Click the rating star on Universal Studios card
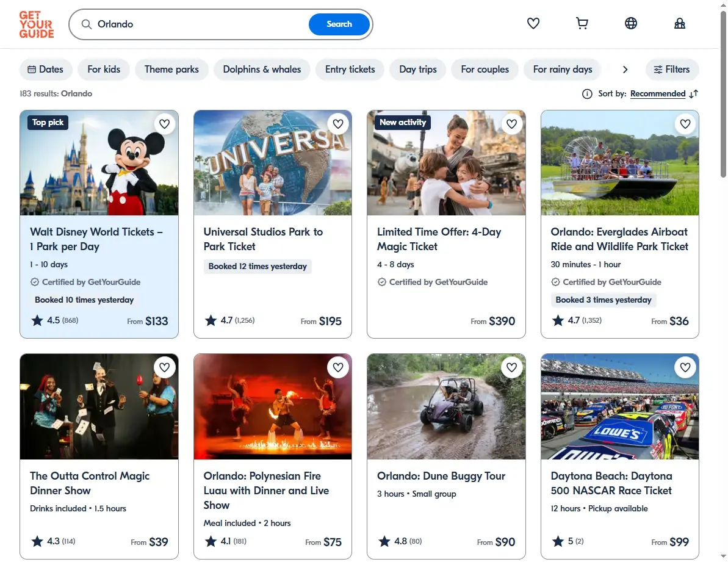Image resolution: width=728 pixels, height=562 pixels. point(211,321)
